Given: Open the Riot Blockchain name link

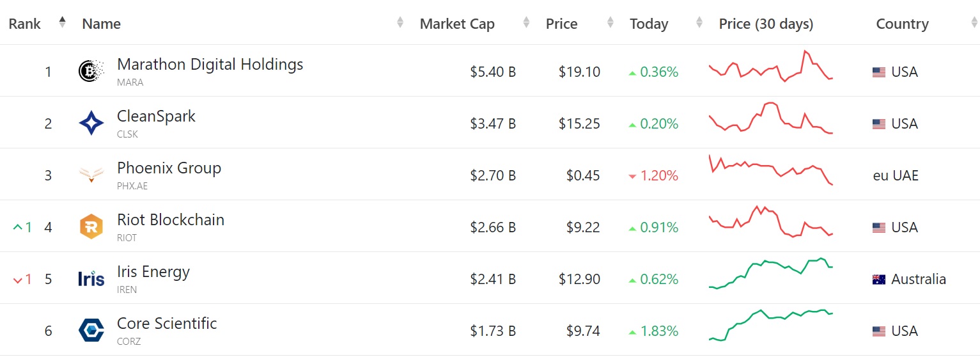Looking at the screenshot, I should click(x=171, y=219).
